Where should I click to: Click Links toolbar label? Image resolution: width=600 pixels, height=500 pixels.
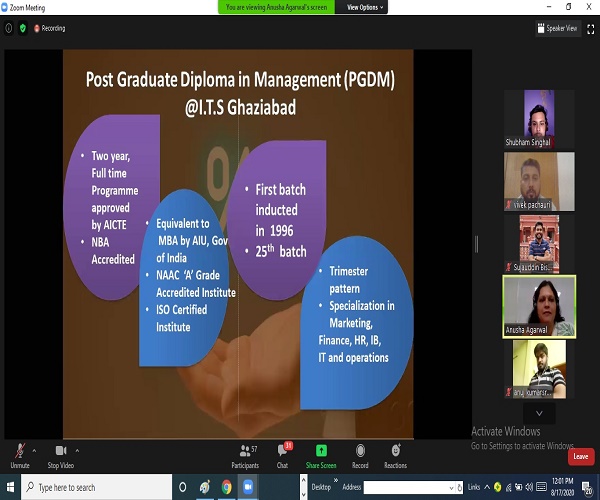(x=474, y=487)
